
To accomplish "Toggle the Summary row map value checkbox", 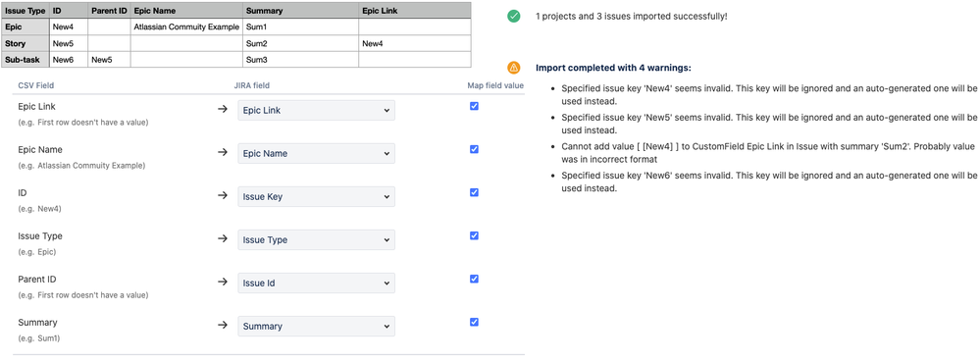I will [x=474, y=322].
